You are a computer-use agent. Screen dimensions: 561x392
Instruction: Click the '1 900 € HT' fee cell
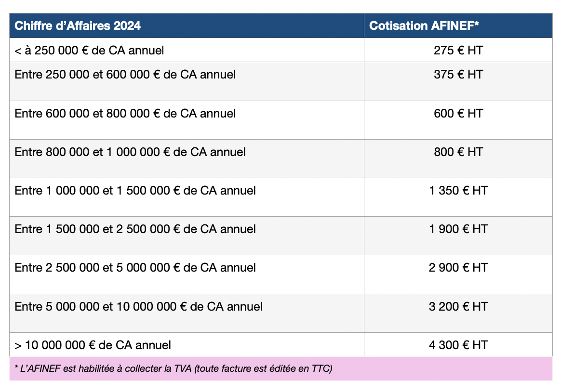458,229
